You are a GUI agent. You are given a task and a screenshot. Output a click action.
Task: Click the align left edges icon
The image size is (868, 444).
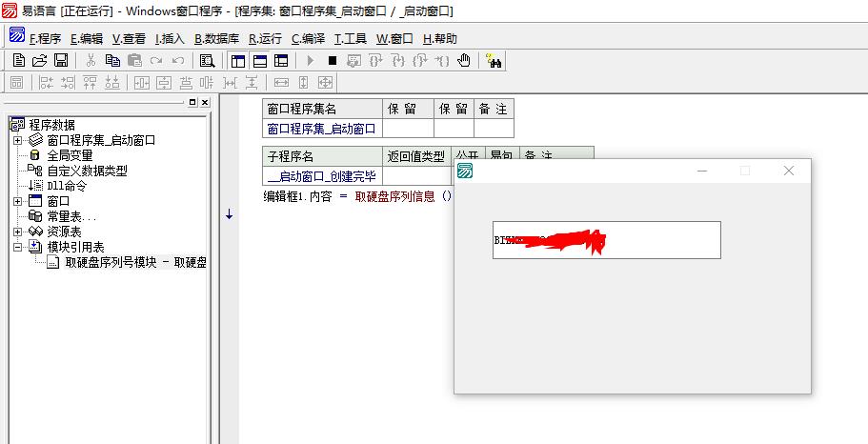(46, 83)
